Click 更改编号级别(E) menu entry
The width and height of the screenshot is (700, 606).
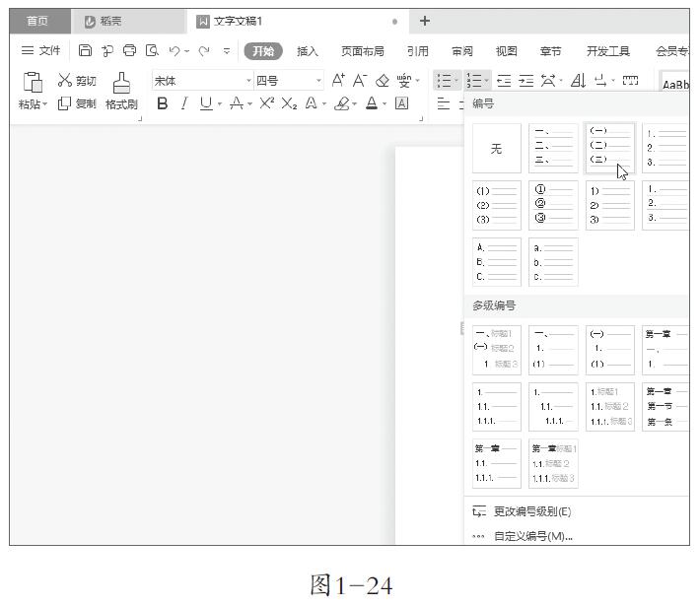click(x=532, y=511)
